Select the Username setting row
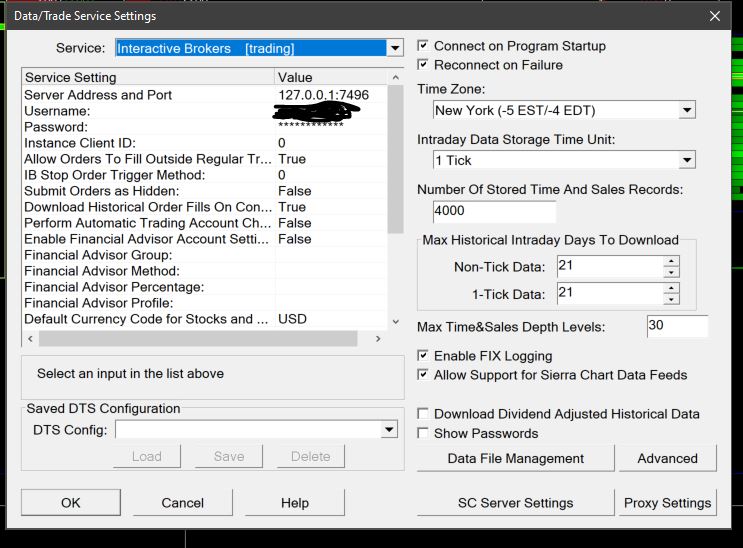The image size is (743, 548). [204, 111]
